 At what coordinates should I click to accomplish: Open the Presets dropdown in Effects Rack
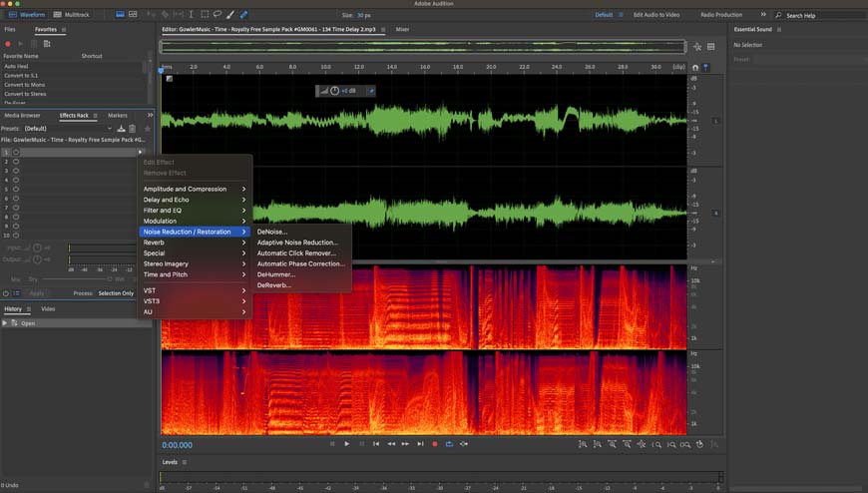coord(68,129)
